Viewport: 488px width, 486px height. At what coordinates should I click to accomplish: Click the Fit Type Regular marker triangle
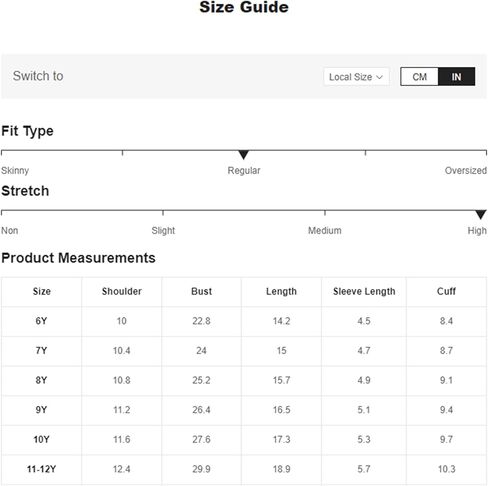click(244, 155)
